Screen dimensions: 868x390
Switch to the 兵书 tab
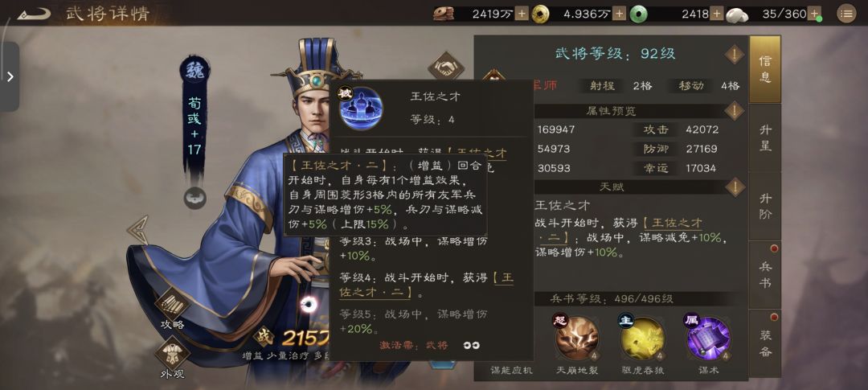coord(765,275)
